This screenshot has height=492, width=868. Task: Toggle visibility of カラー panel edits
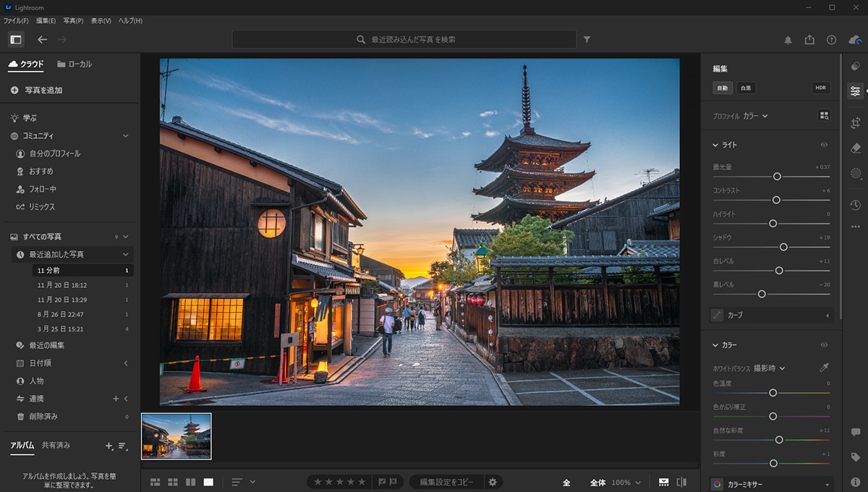coord(824,345)
